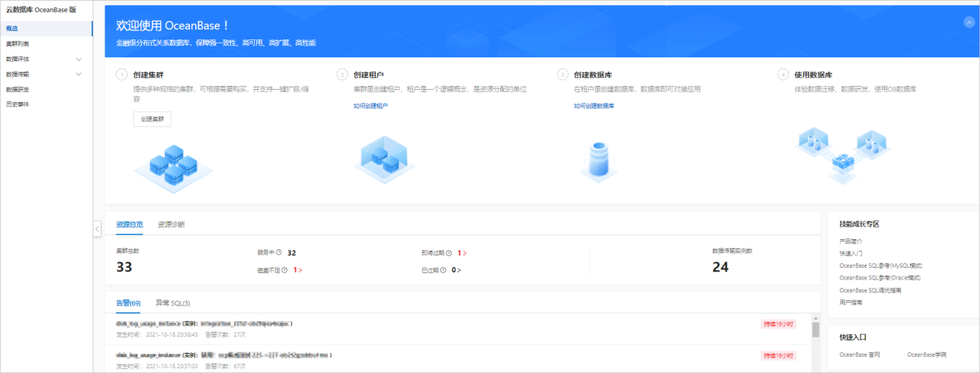
Task: Switch to the 异常 SQL(5) tab
Action: pyautogui.click(x=173, y=303)
